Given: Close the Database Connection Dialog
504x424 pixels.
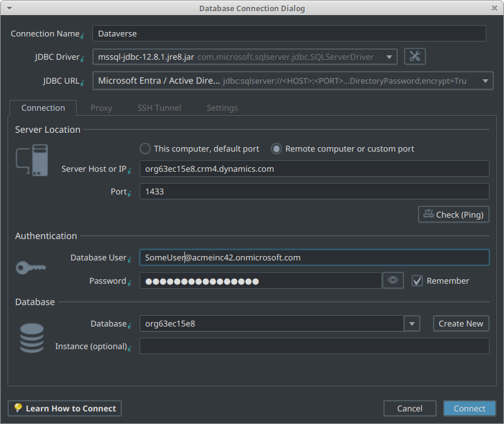Looking at the screenshot, I should pos(495,8).
